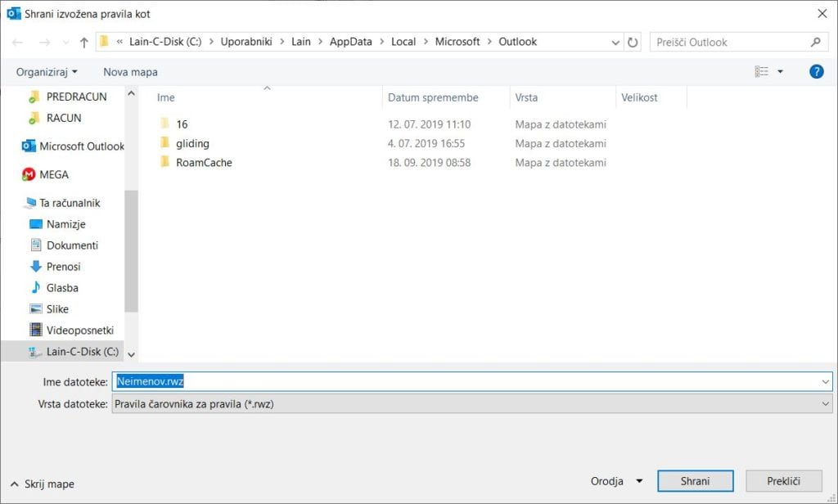The width and height of the screenshot is (838, 504).
Task: Click the folder icon of folder 16
Action: 164,124
